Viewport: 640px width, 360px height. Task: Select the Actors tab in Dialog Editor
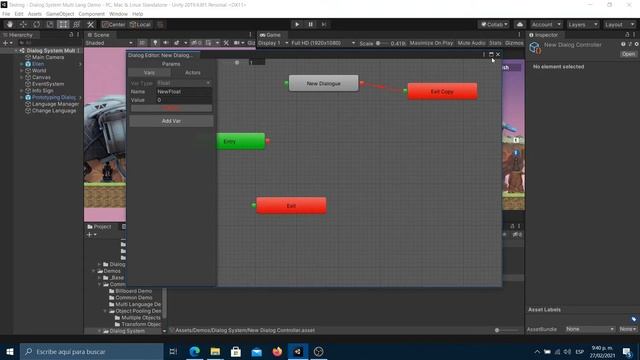(x=193, y=73)
